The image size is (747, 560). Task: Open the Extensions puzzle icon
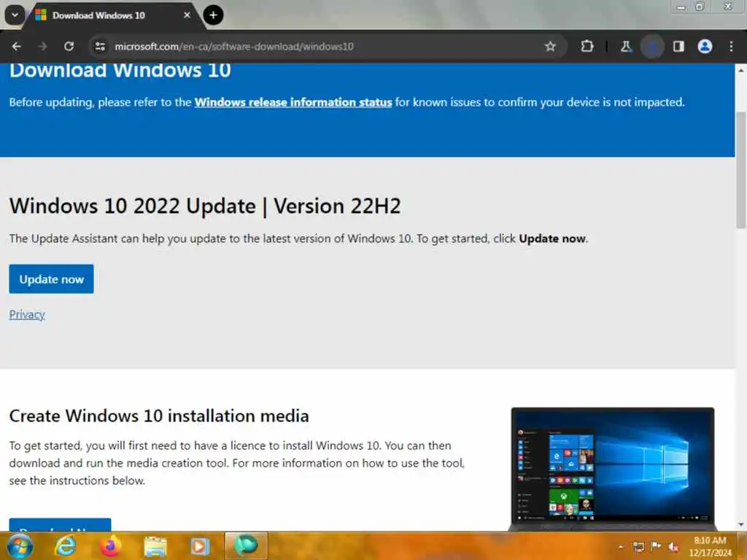(587, 46)
